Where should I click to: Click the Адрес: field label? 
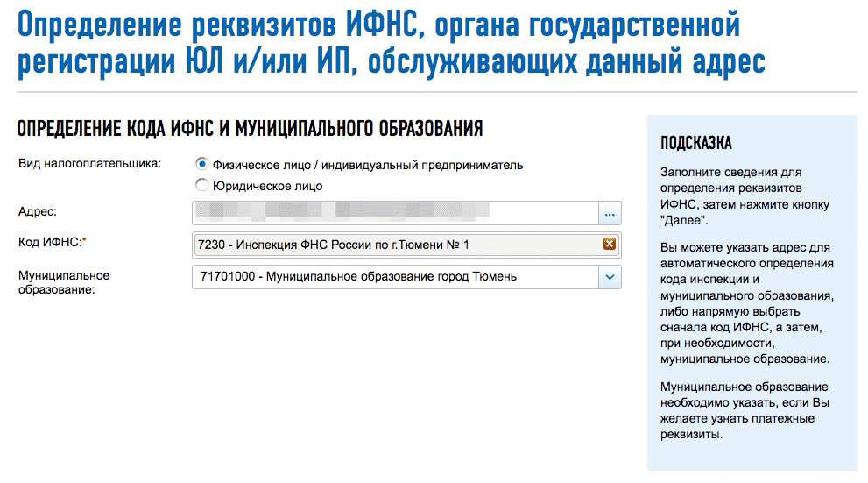click(x=37, y=211)
